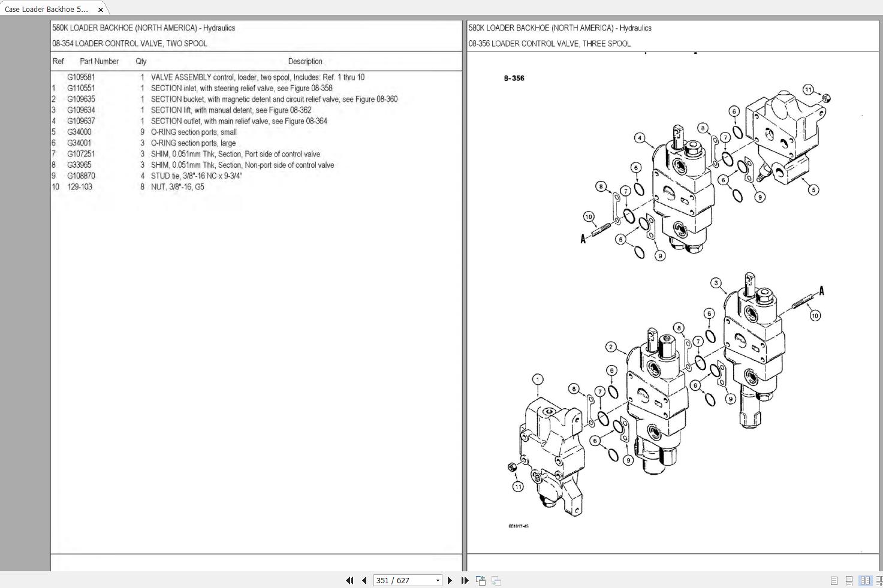Click the 08-356 LOADER CONTROL VALVE, THREE SPOOL heading
The height and width of the screenshot is (588, 883).
pyautogui.click(x=550, y=44)
